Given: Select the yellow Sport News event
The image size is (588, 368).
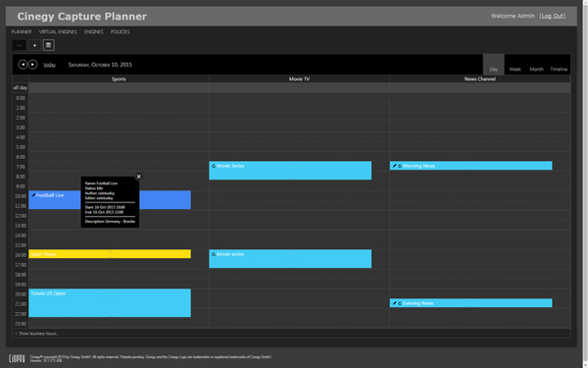Looking at the screenshot, I should pos(110,254).
